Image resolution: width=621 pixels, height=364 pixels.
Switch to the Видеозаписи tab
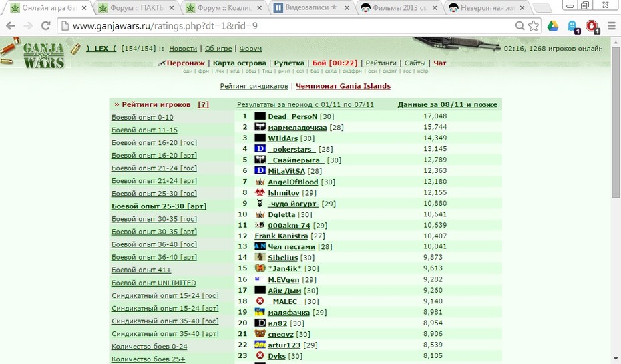click(x=312, y=7)
